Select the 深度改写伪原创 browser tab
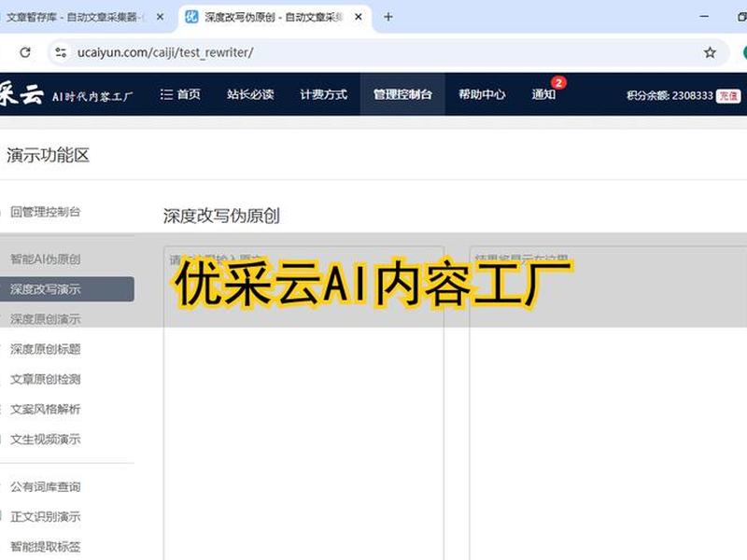 274,17
